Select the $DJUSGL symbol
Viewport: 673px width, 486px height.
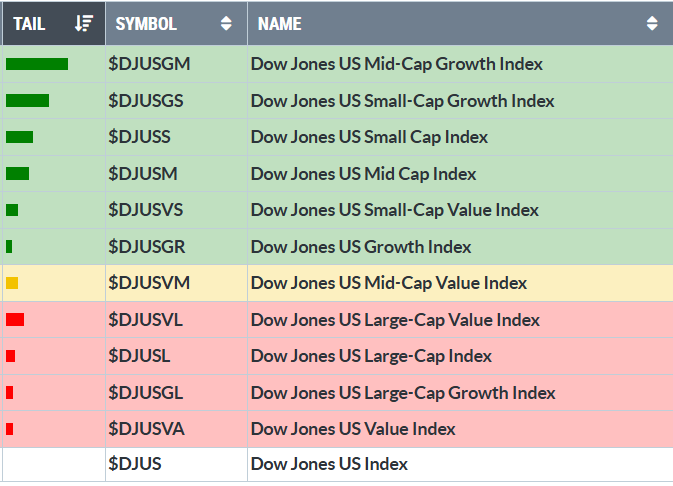click(146, 393)
